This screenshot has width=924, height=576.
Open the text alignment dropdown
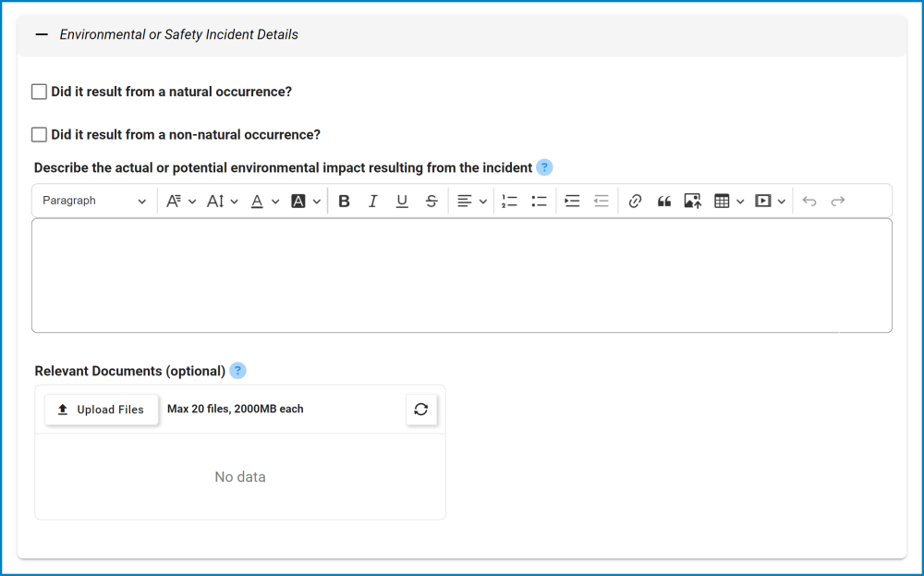pos(472,201)
